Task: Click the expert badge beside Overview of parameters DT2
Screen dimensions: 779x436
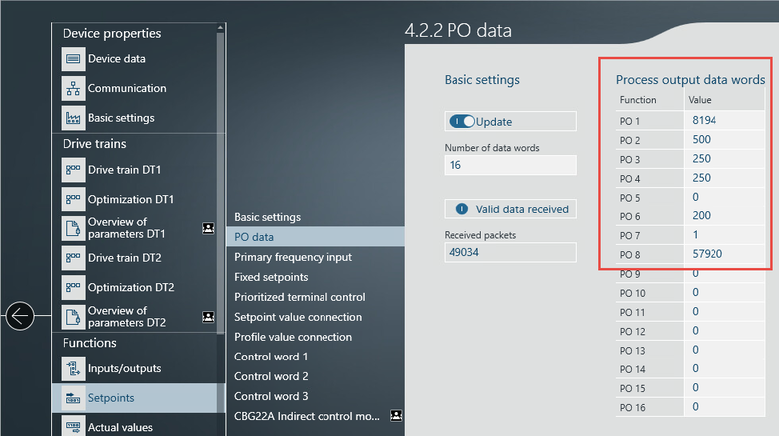Action: [x=208, y=317]
